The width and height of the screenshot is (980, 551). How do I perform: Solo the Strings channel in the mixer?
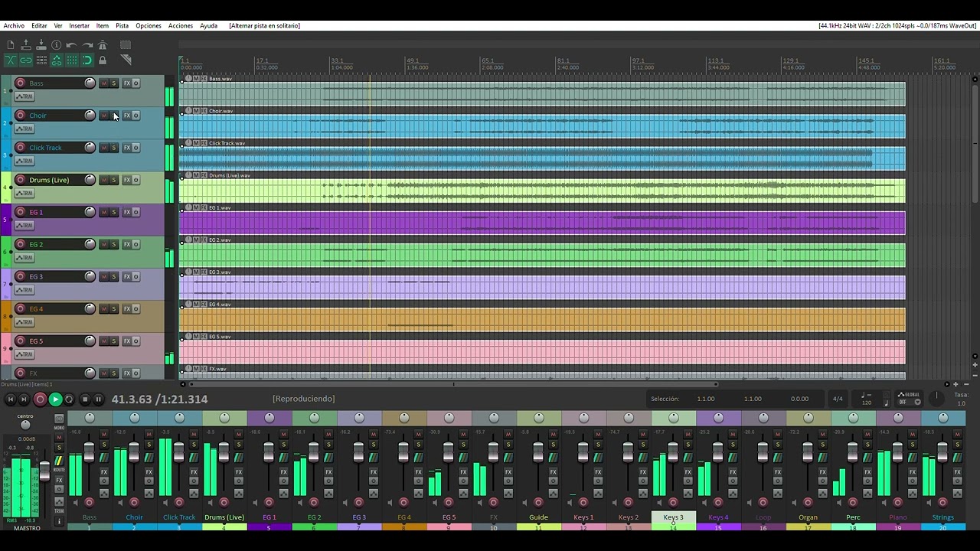pyautogui.click(x=957, y=445)
